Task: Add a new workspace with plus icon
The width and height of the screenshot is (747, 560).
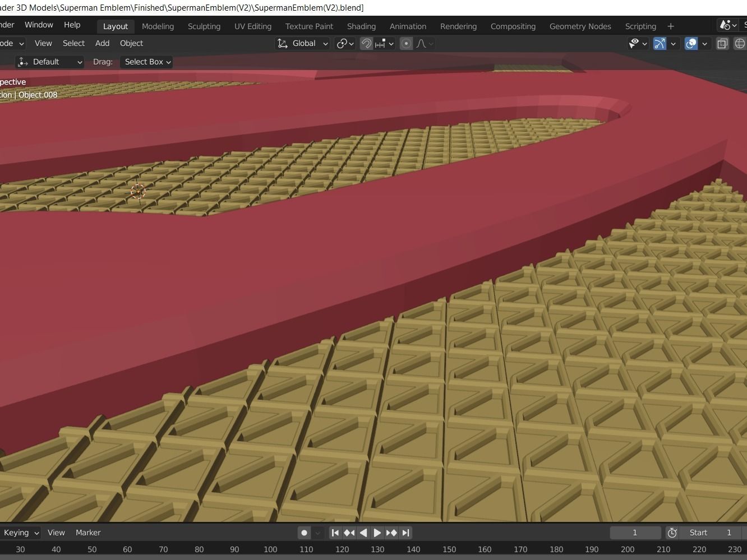Action: pos(671,26)
